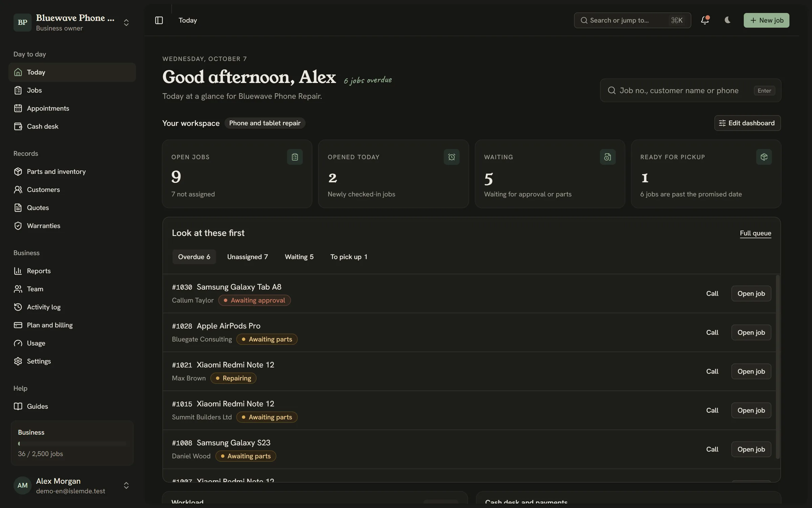
Task: Click Edit dashboard button
Action: [x=747, y=123]
